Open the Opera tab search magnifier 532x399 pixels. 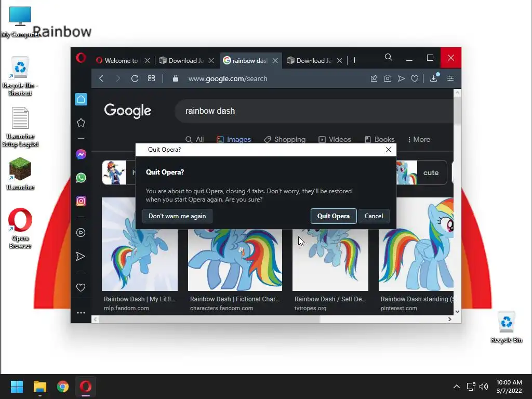389,57
